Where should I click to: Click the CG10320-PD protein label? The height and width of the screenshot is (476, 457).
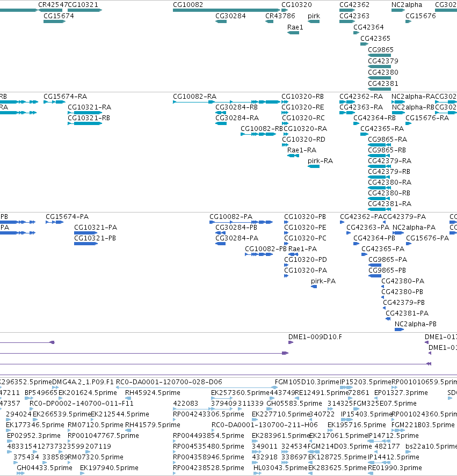[x=306, y=260]
